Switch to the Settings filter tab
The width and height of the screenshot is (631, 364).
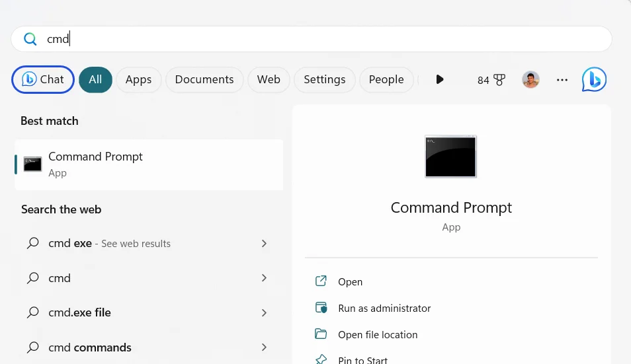click(324, 80)
